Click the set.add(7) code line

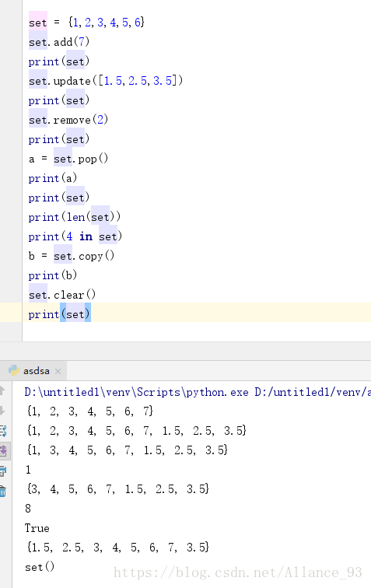pyautogui.click(x=59, y=42)
